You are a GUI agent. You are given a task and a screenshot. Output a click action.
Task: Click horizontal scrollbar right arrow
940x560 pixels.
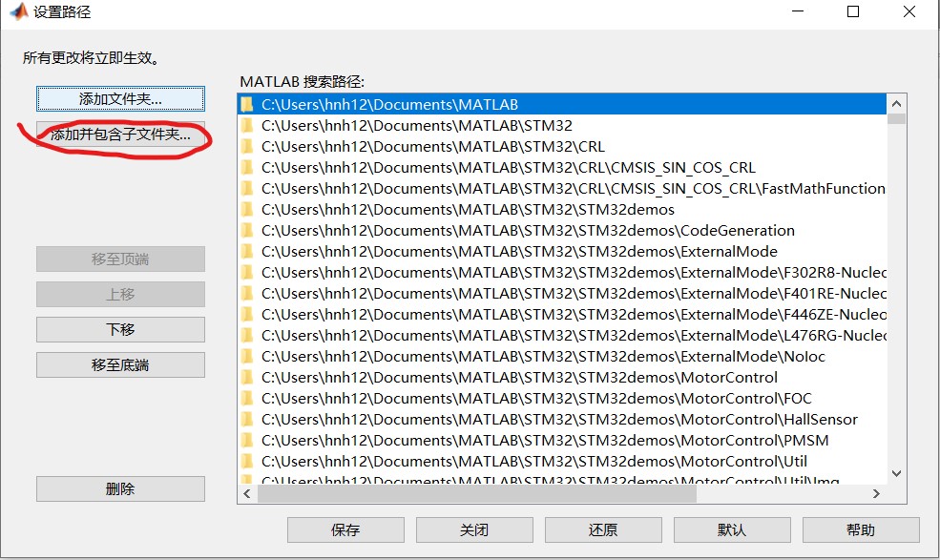tap(876, 493)
